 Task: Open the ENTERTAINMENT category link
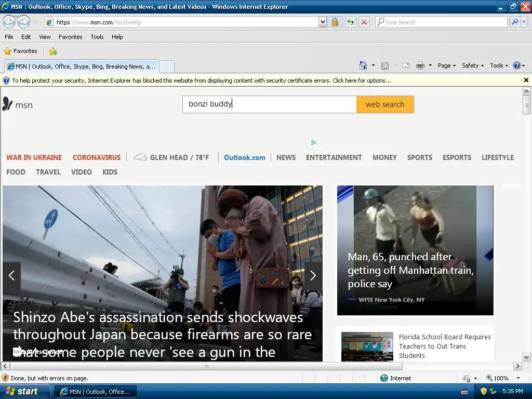click(334, 157)
